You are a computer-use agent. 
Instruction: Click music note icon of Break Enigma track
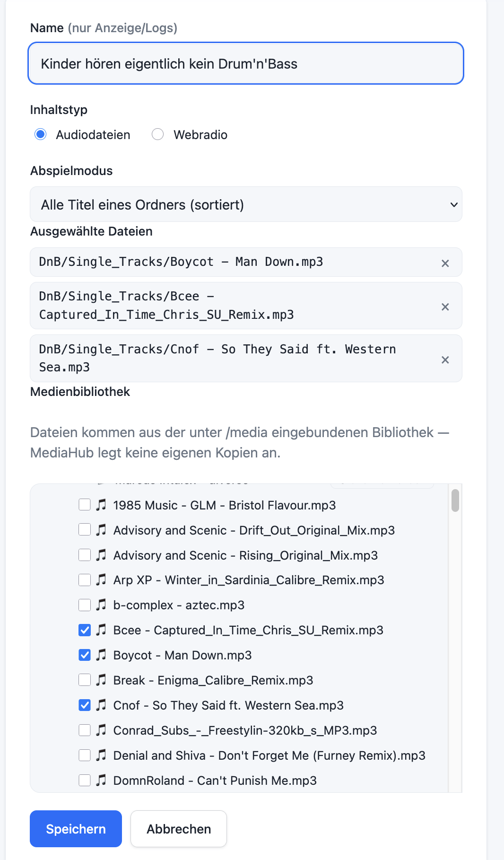101,680
